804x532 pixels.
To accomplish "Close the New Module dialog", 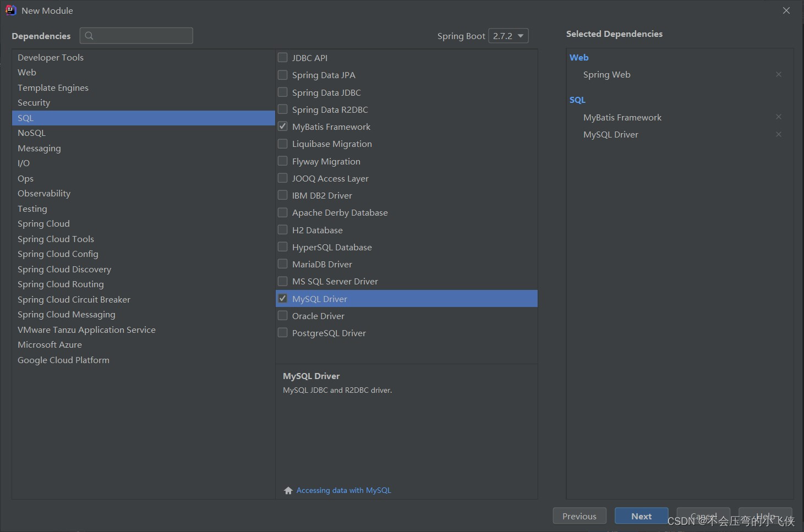I will click(x=786, y=10).
